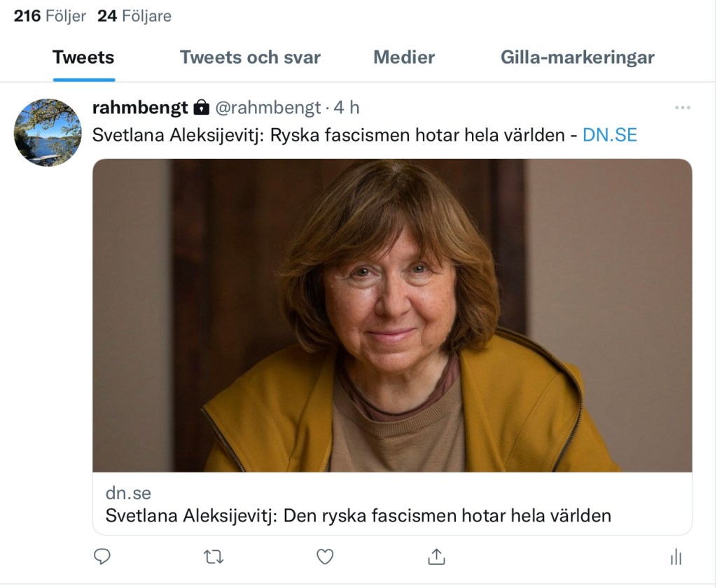Click the card headline about ryska fascismen

tap(358, 516)
